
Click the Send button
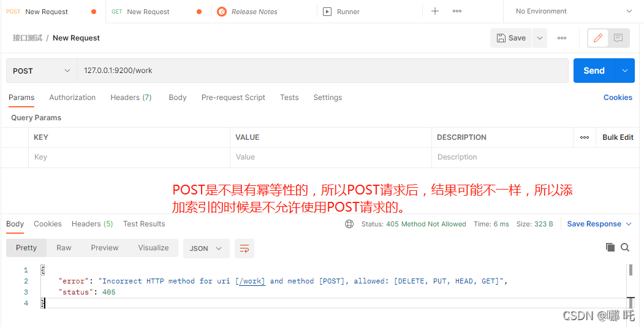click(x=594, y=71)
